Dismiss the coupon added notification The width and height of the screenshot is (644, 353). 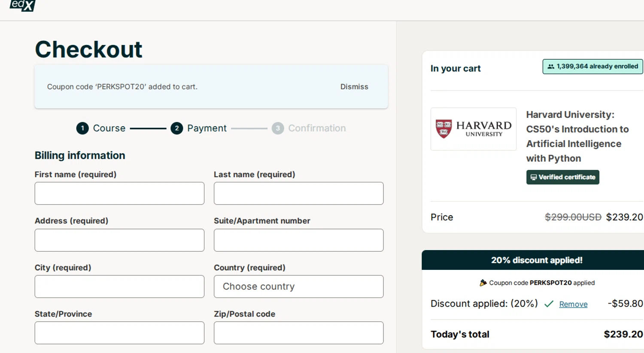[x=354, y=87]
